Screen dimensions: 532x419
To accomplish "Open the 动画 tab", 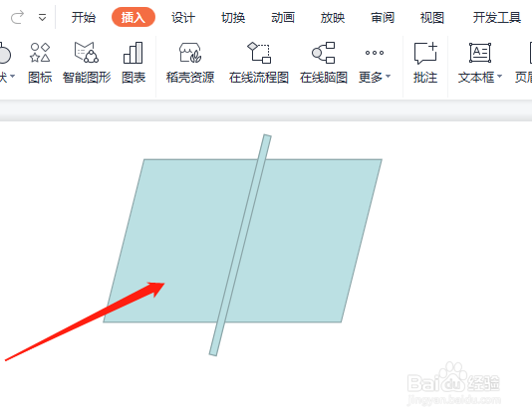I will 283,17.
